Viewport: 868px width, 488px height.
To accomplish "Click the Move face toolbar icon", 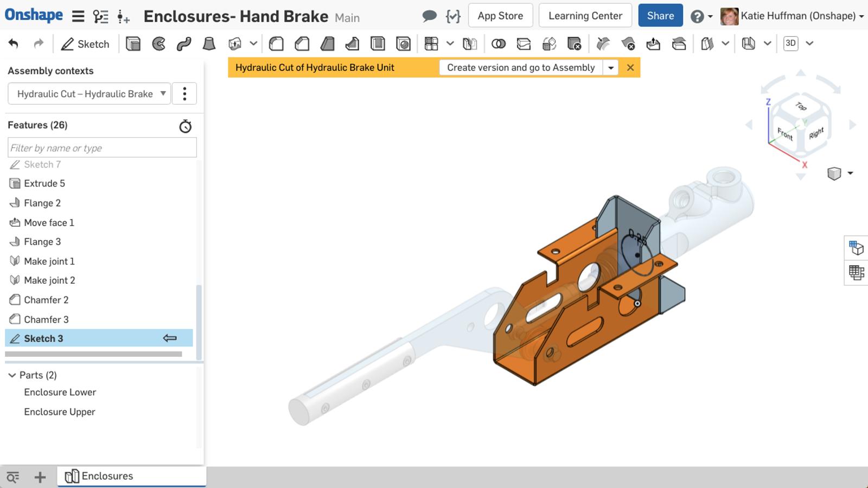I will pos(653,44).
